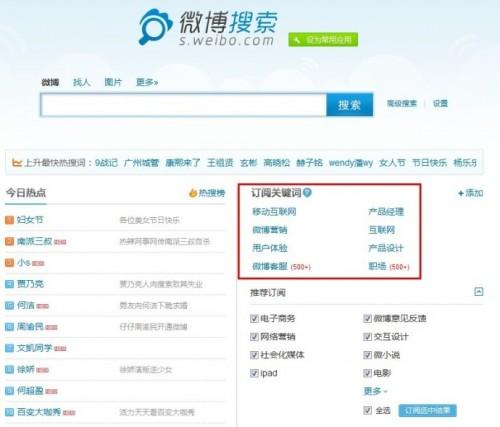
Task: Open subscribed keyword 职场
Action: coord(377,266)
